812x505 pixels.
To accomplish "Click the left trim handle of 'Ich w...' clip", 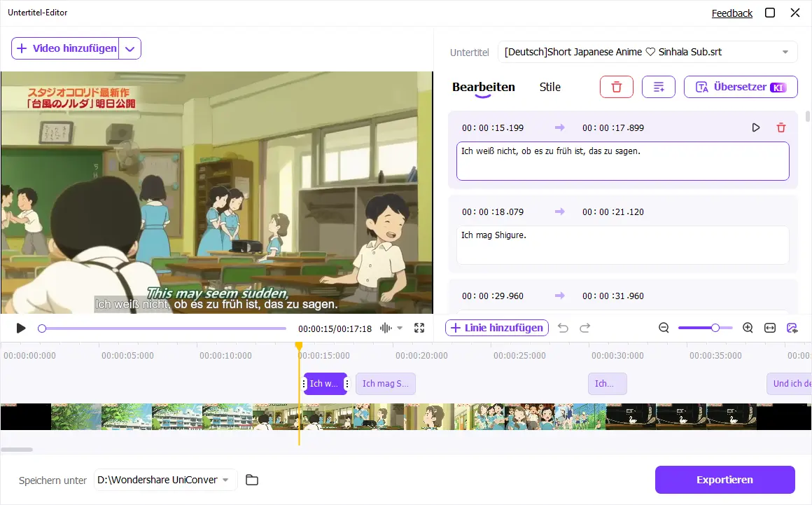I will (304, 384).
